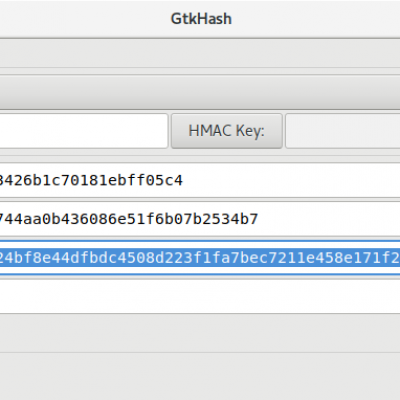Click blank space right of ebff05c4 digest

(292, 181)
